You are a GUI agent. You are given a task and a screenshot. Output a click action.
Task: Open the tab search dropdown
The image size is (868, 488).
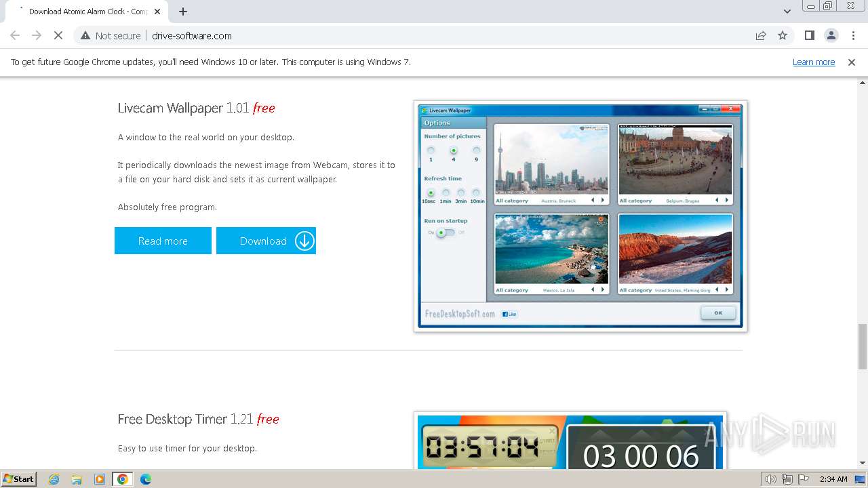[x=787, y=12]
